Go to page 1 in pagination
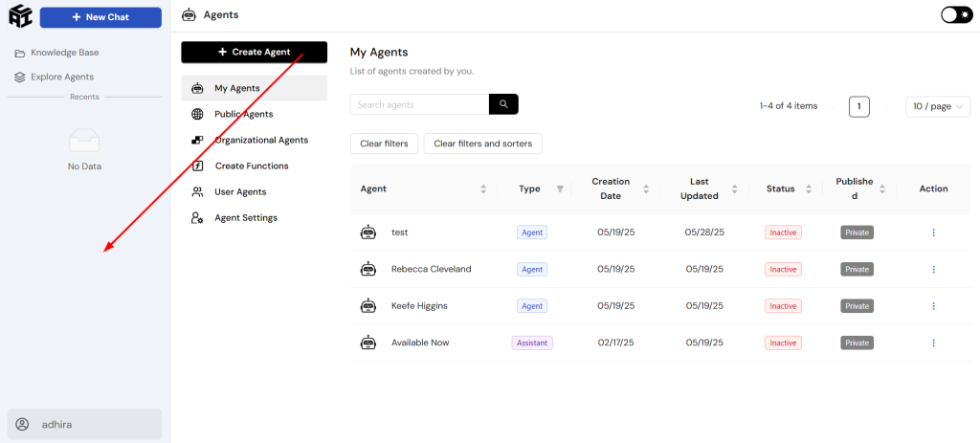Viewport: 980px width, 443px height. [x=859, y=107]
